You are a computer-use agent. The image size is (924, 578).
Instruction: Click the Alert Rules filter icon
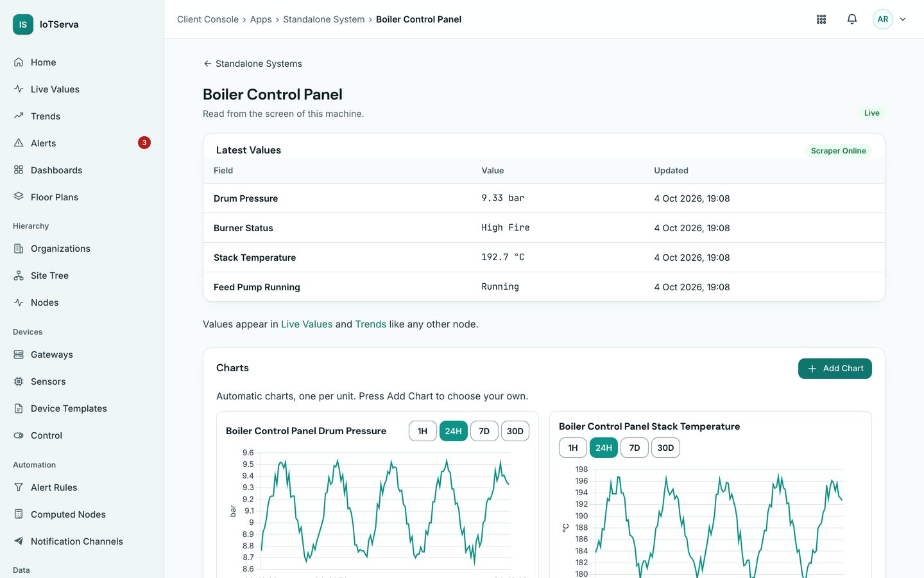pyautogui.click(x=19, y=487)
